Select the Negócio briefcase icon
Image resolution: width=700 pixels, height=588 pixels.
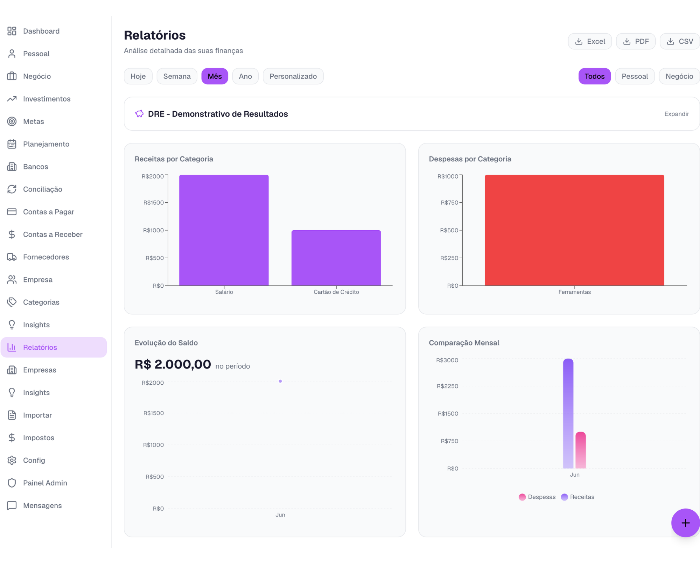coord(12,76)
